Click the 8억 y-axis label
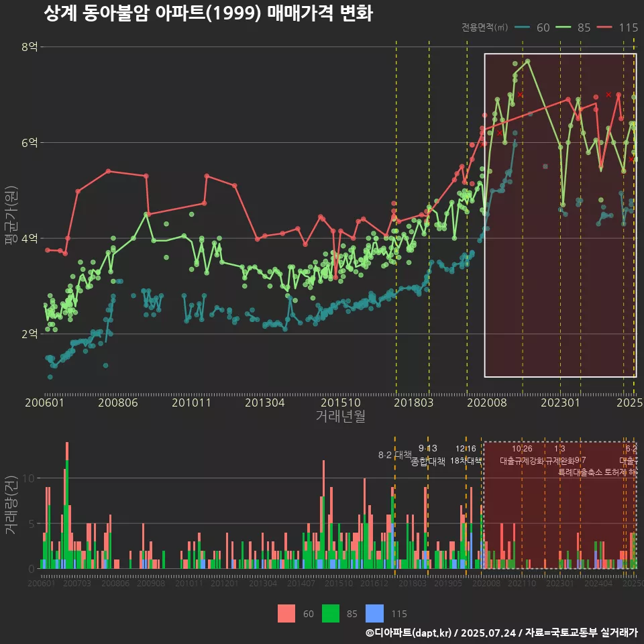The image size is (644, 644). click(30, 47)
